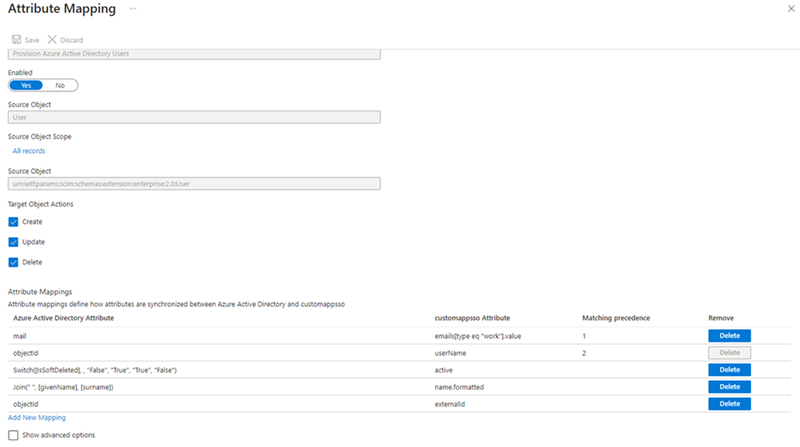Click the Source Object User field
Screen dimensions: 800x447
[194, 117]
